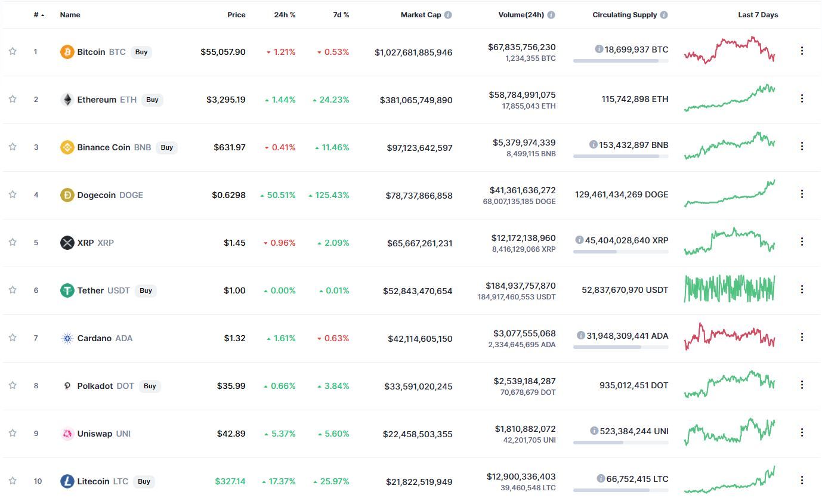Click the Buy button next to Ethereum ETH

click(152, 100)
